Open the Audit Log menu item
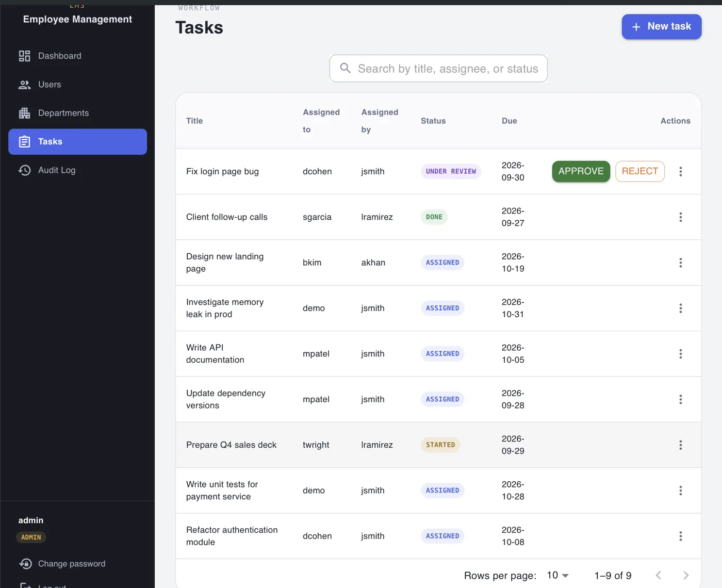722x588 pixels. pos(77,170)
